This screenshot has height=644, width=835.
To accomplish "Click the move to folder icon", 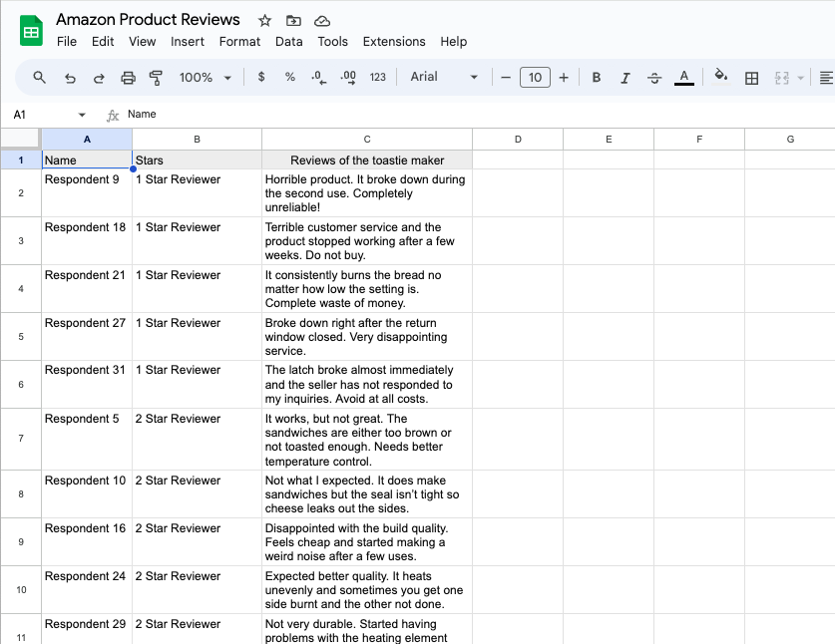I will pyautogui.click(x=293, y=21).
